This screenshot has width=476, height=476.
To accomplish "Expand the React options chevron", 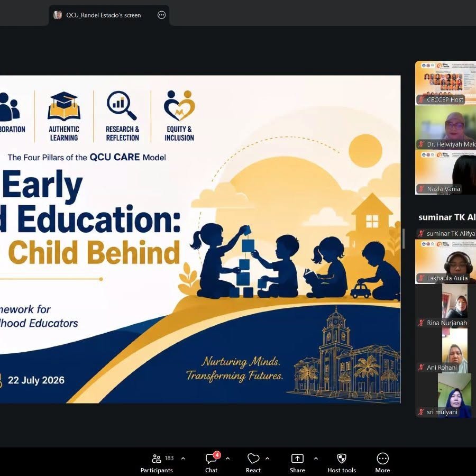I will pos(268,459).
